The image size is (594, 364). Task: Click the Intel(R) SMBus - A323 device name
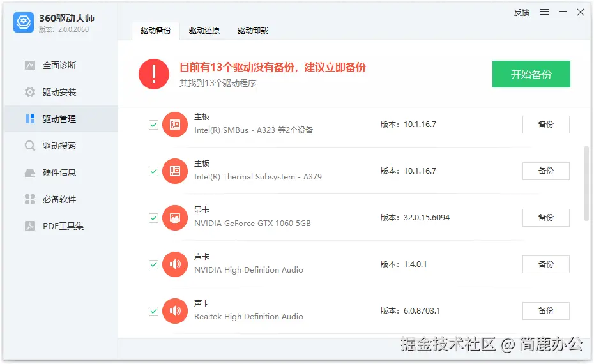pyautogui.click(x=254, y=130)
